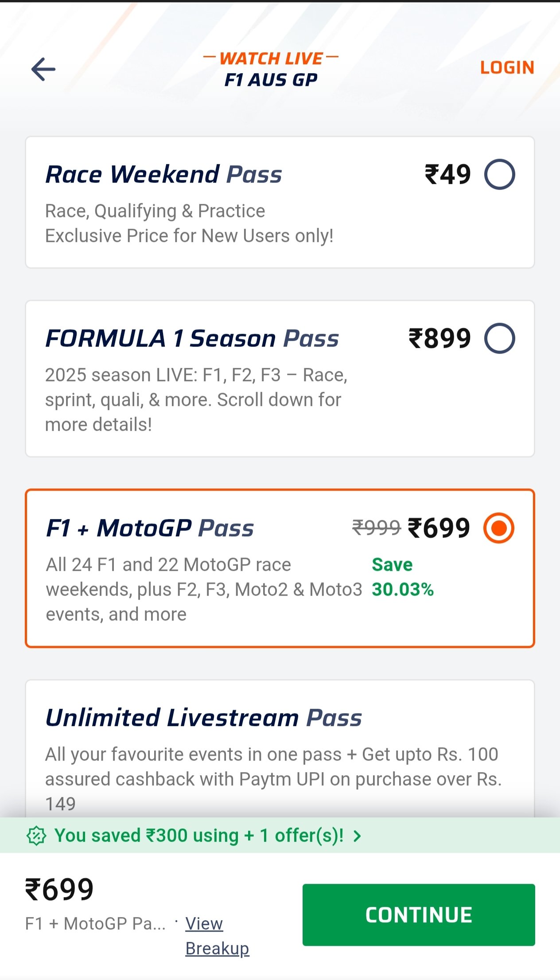Click the selected F1 + MotoGP Pass radio

click(x=499, y=528)
